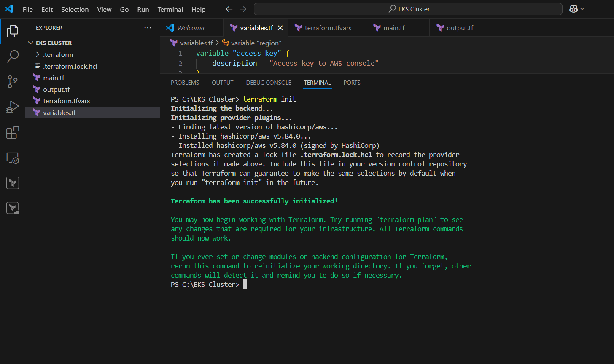Open the Run and Debug view
The width and height of the screenshot is (614, 364).
pyautogui.click(x=13, y=107)
